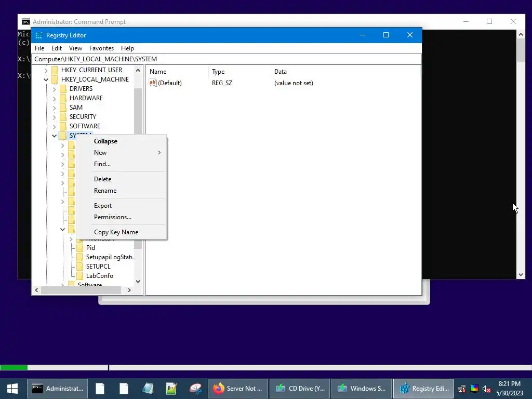
Task: Click the tree pane right scroll arrow
Action: (x=129, y=290)
